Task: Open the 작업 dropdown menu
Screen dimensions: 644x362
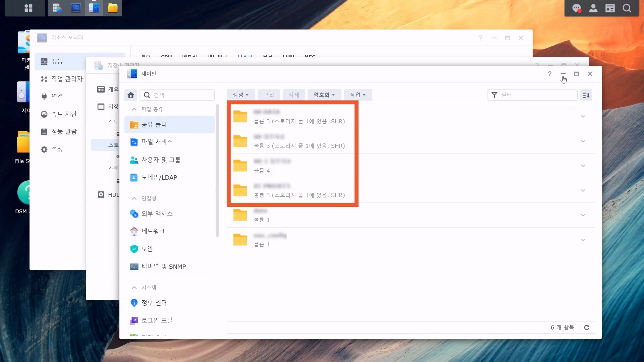Action: pyautogui.click(x=358, y=95)
